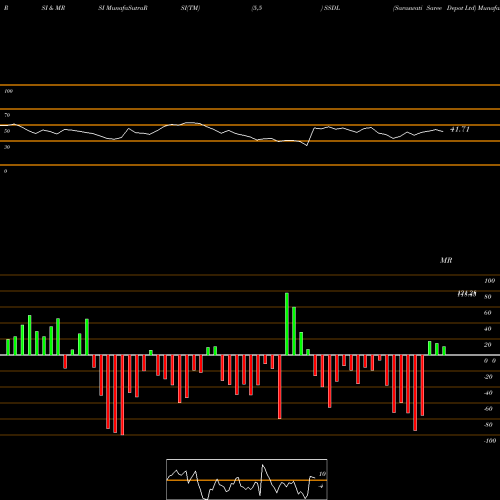Click the RSI axis label 50
This screenshot has height=500, width=500.
(7, 131)
